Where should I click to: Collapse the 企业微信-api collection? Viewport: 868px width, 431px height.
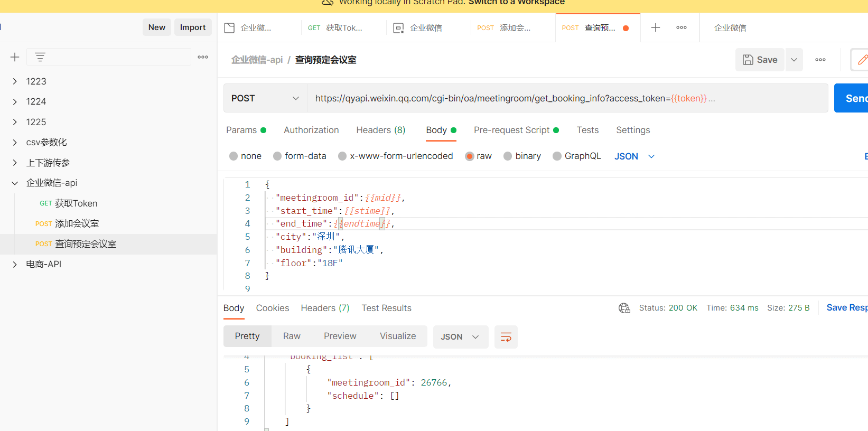pos(15,183)
